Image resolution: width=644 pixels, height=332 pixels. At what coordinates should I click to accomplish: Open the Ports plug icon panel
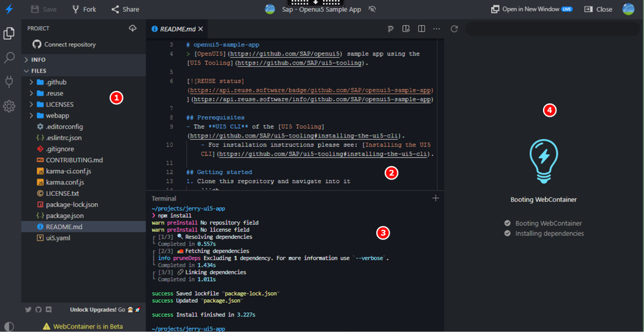click(9, 82)
